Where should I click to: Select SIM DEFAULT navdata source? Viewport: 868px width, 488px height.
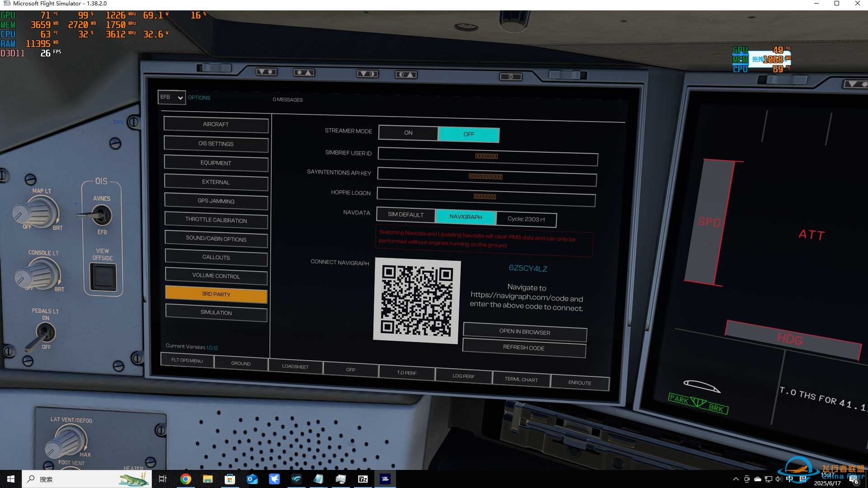pyautogui.click(x=406, y=215)
